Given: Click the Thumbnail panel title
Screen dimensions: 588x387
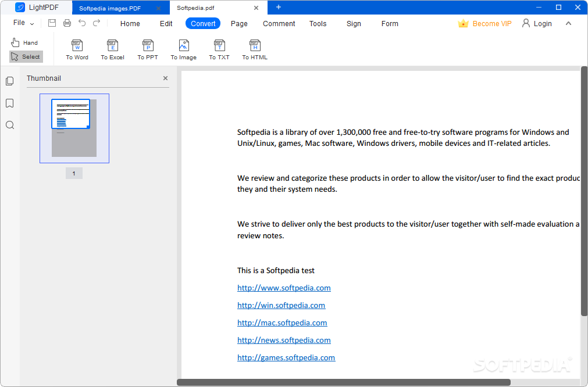Looking at the screenshot, I should pyautogui.click(x=44, y=78).
